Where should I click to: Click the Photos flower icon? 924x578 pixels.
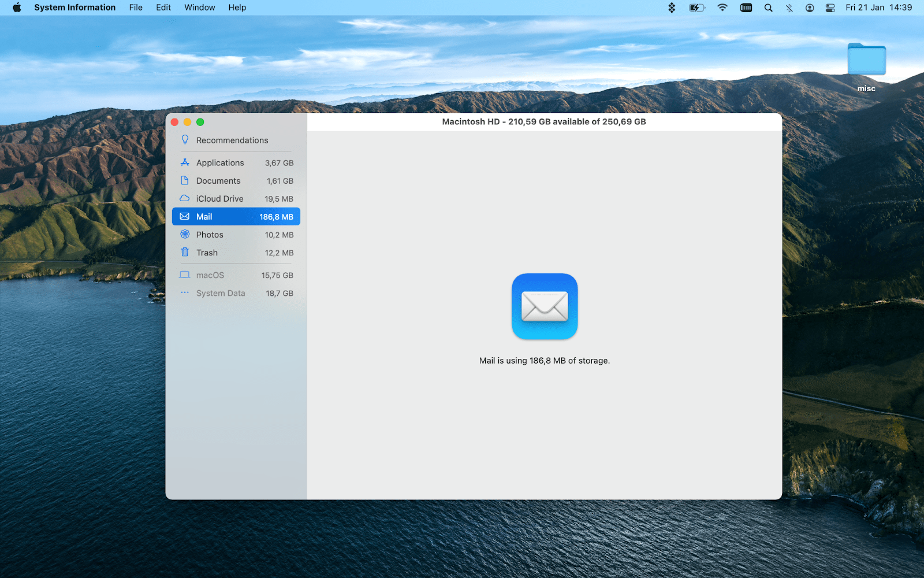(185, 234)
